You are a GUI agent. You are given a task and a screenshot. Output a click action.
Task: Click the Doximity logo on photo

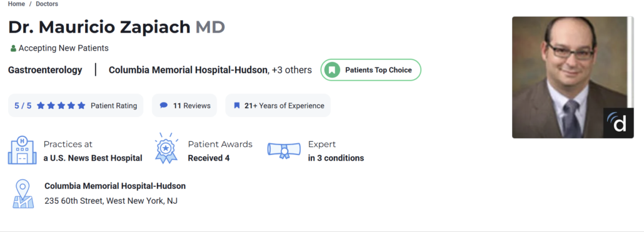coord(618,123)
